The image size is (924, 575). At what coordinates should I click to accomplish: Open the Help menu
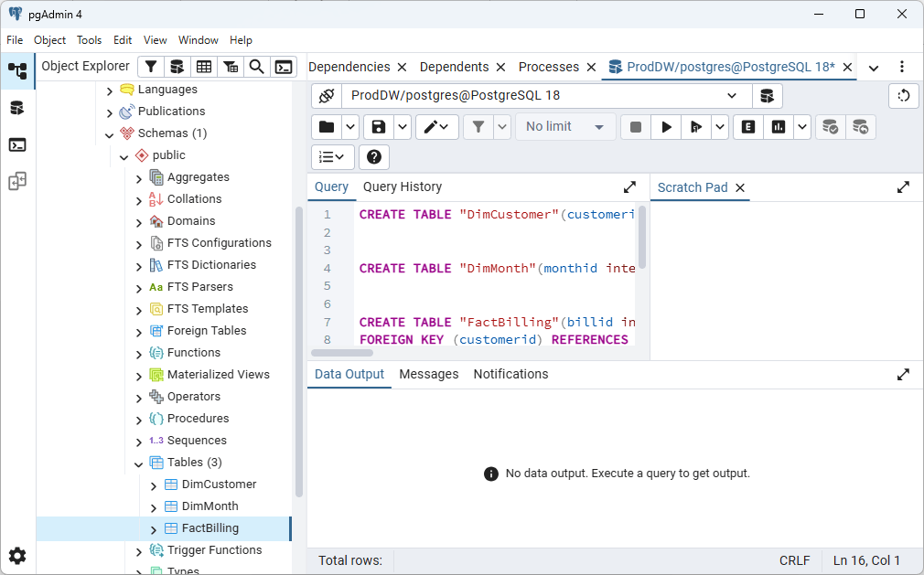[241, 40]
